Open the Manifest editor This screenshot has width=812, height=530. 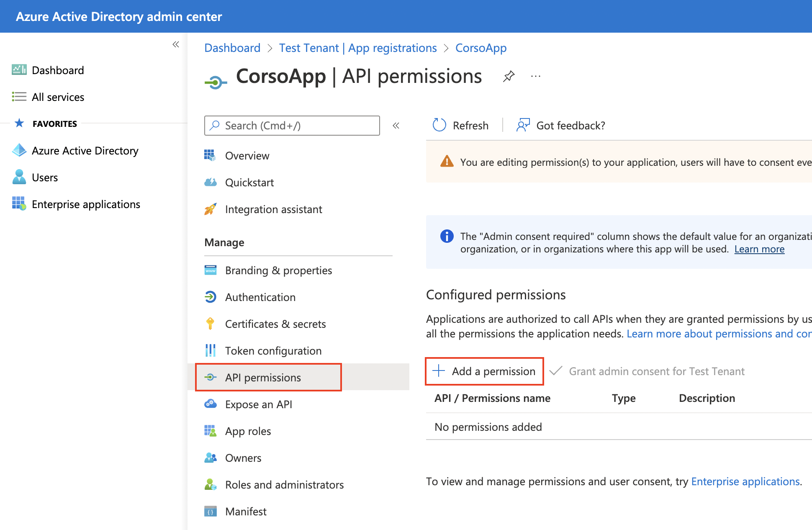coord(245,511)
